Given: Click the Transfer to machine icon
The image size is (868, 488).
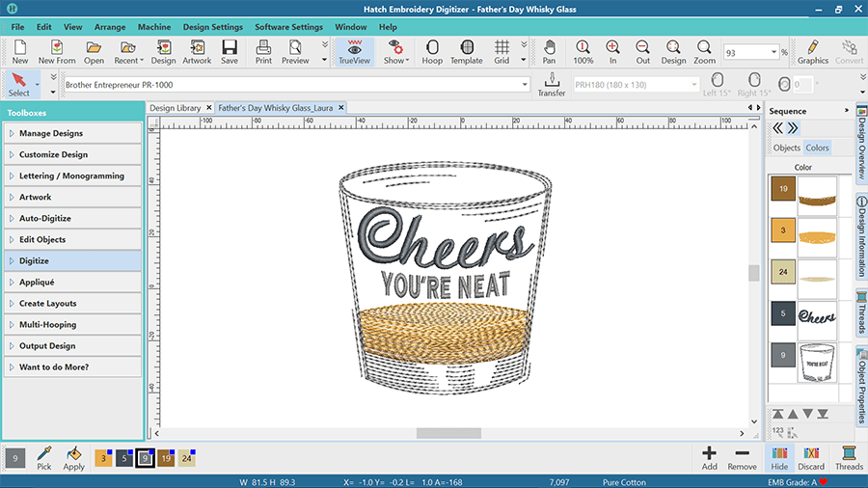Looking at the screenshot, I should click(x=552, y=84).
